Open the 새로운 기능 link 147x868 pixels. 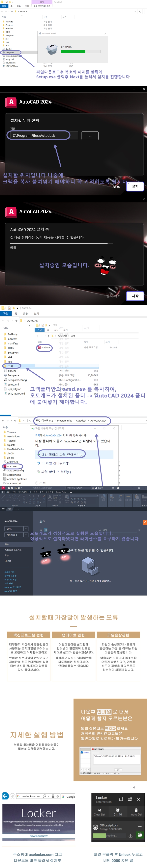10,572
